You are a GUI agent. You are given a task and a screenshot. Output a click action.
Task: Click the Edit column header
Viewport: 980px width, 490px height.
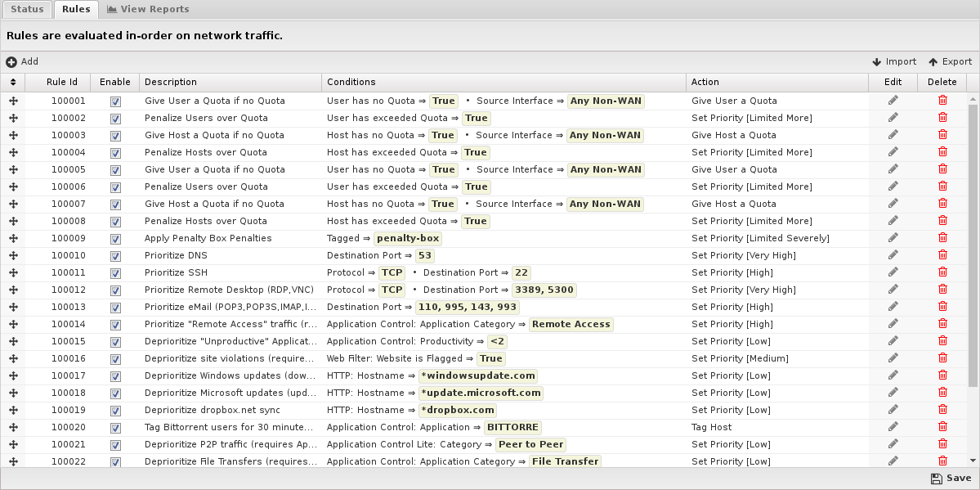click(893, 82)
